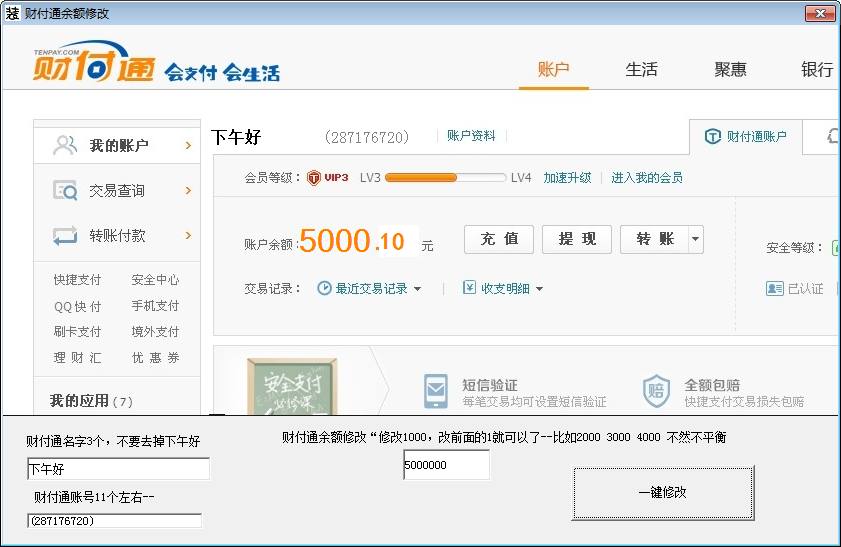The width and height of the screenshot is (841, 547).
Task: Click the 全额包赔 shield icon
Action: pyautogui.click(x=656, y=391)
